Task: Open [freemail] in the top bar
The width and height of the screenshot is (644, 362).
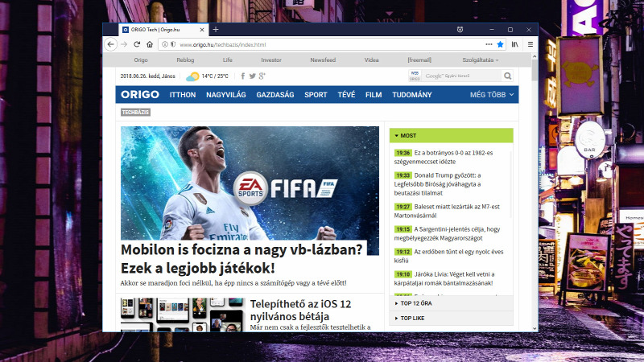Action: (419, 60)
